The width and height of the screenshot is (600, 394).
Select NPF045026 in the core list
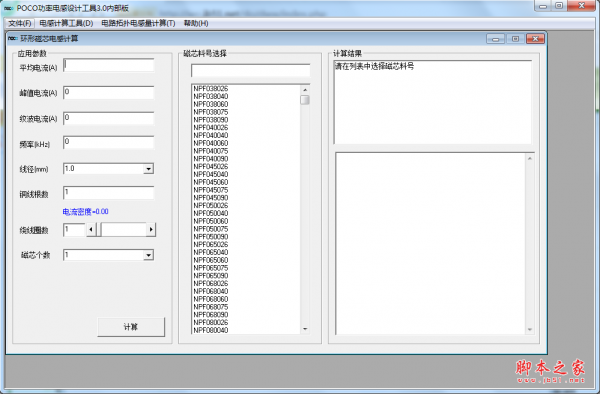tap(211, 166)
